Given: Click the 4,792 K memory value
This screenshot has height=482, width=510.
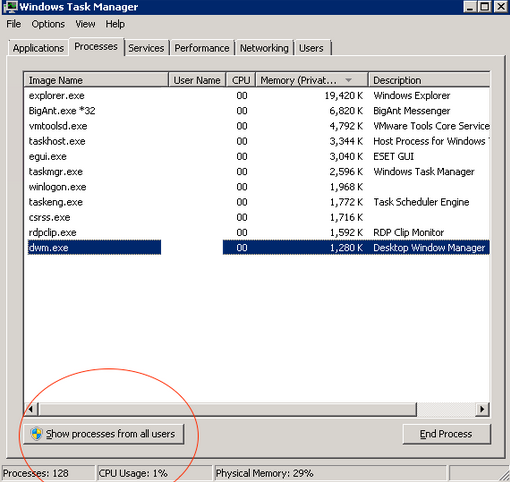Looking at the screenshot, I should coord(346,126).
